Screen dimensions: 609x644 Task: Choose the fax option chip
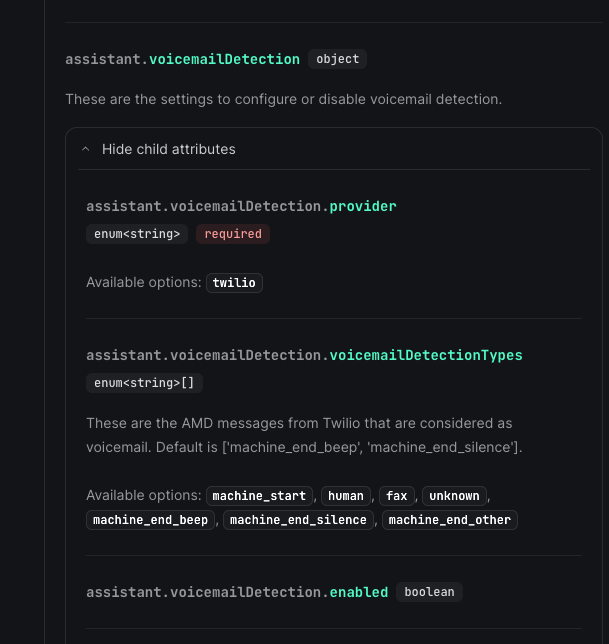(x=397, y=496)
